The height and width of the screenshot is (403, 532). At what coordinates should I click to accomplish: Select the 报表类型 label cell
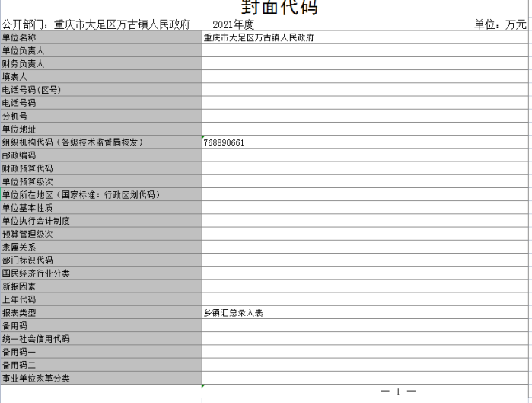point(101,313)
